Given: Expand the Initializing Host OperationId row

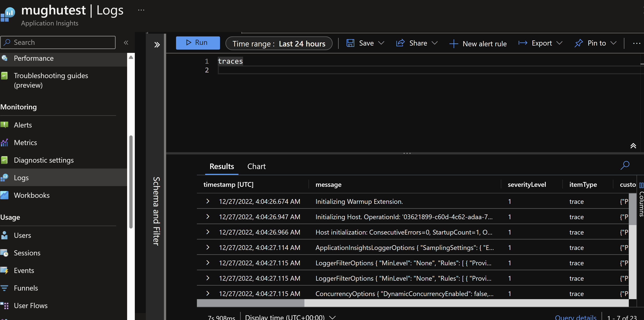Looking at the screenshot, I should point(208,217).
